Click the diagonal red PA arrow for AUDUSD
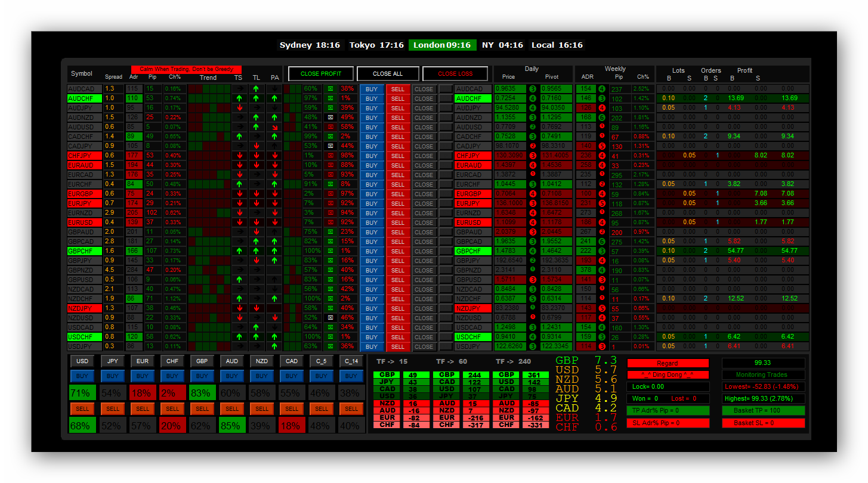 click(274, 127)
